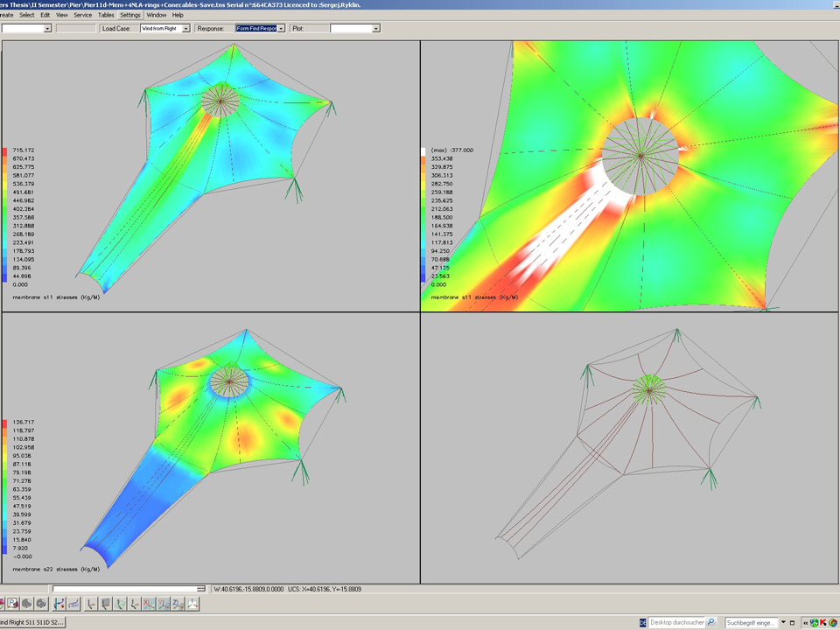Click the blue axes icon with red dots
Screen dimensions: 840x630
(x=58, y=604)
